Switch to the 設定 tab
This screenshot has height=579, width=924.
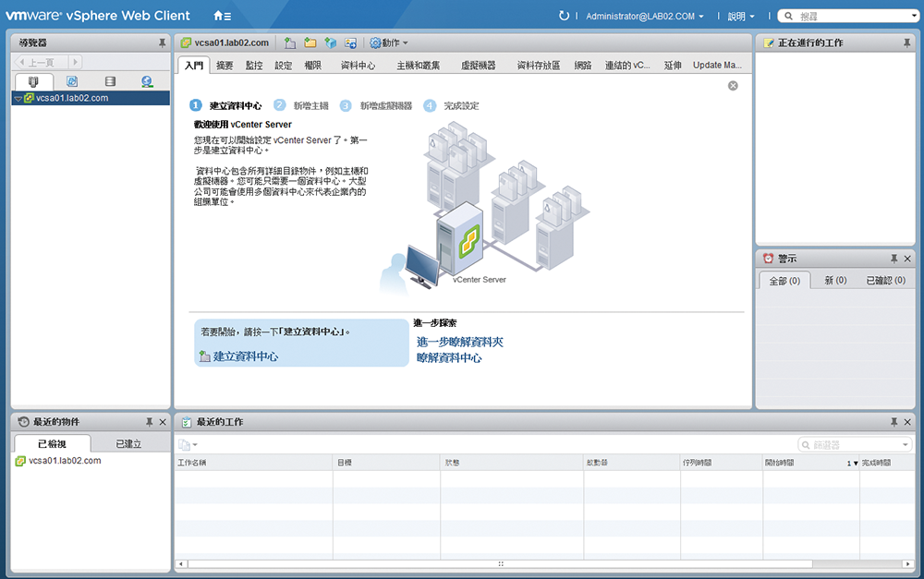click(x=284, y=66)
